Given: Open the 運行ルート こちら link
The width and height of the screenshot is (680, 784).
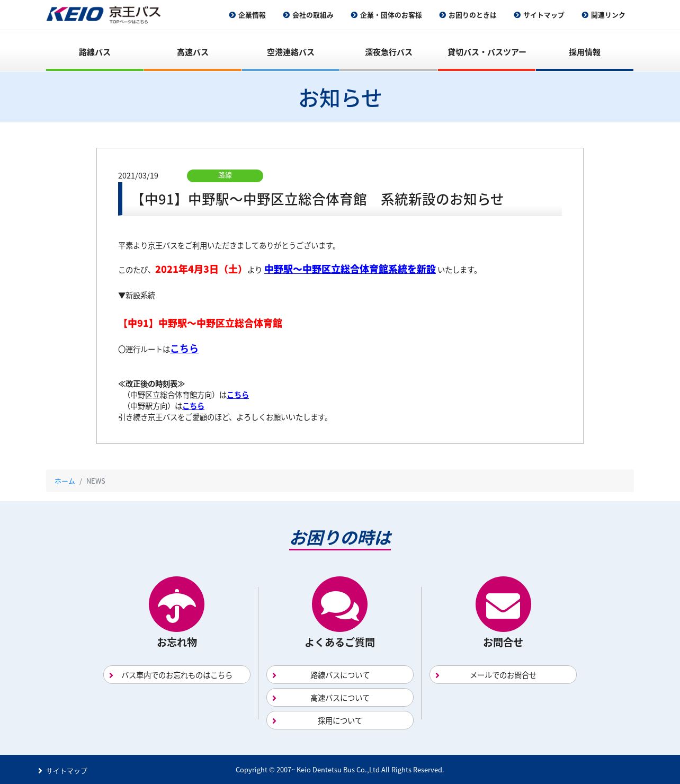Looking at the screenshot, I should [x=184, y=349].
